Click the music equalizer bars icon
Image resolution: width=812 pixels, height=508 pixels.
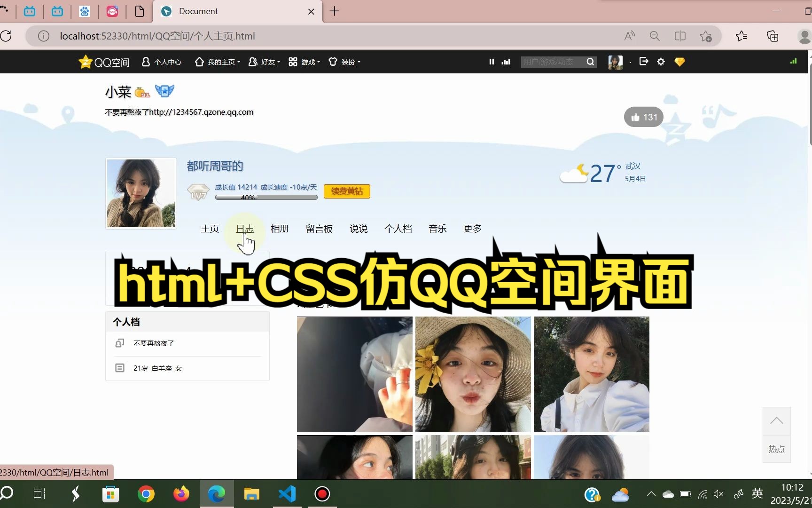pyautogui.click(x=506, y=62)
